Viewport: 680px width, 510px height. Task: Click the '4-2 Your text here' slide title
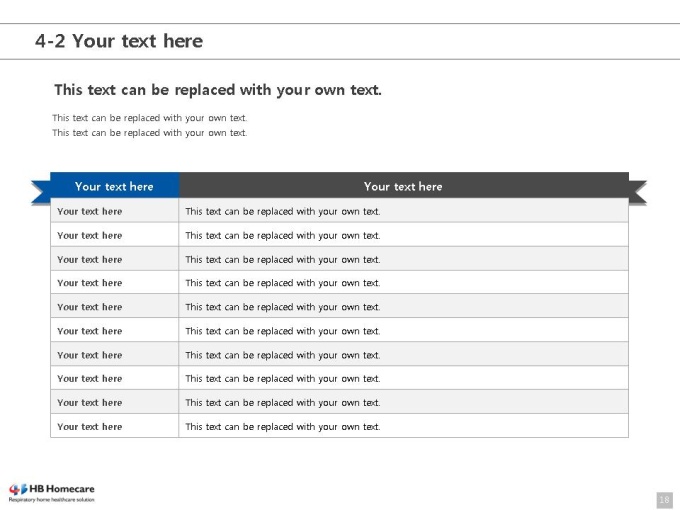point(119,41)
